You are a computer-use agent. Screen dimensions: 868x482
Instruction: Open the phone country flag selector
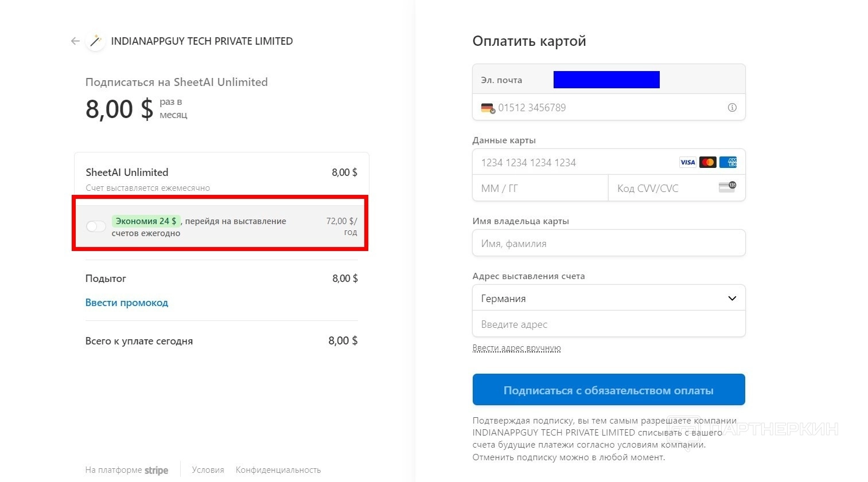488,108
